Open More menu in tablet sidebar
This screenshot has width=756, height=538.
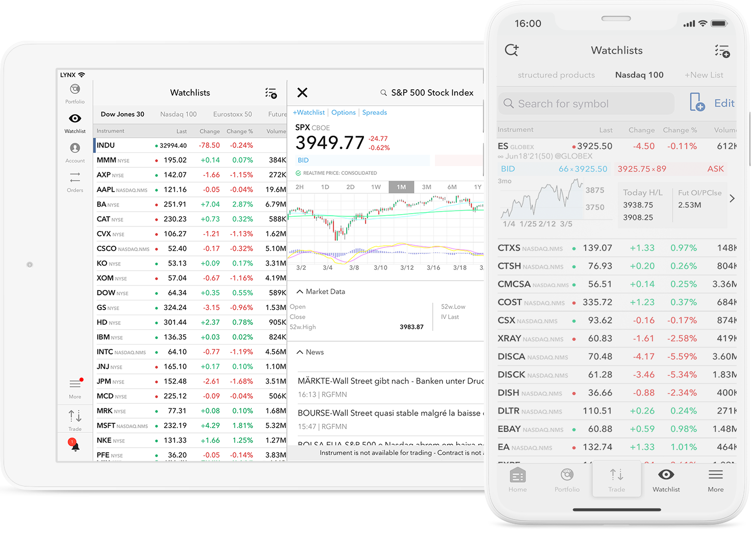[75, 389]
